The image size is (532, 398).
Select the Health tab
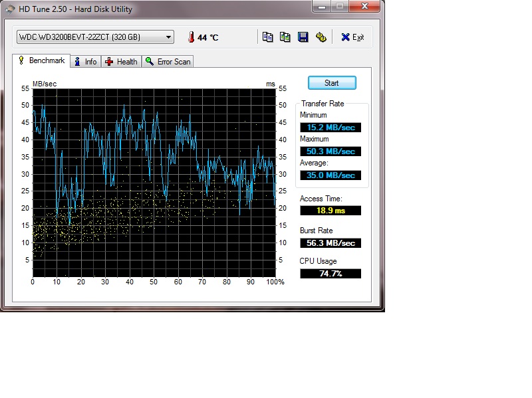click(121, 62)
